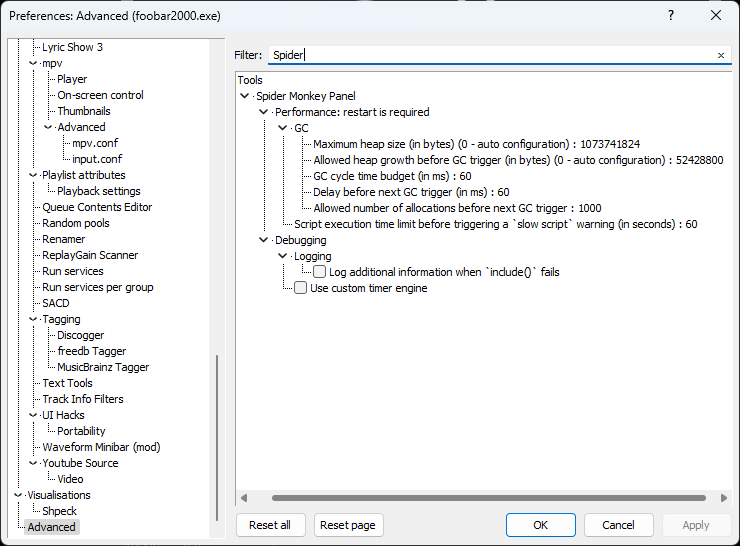Image resolution: width=740 pixels, height=546 pixels.
Task: Collapse the mpv tree node
Action: click(33, 63)
